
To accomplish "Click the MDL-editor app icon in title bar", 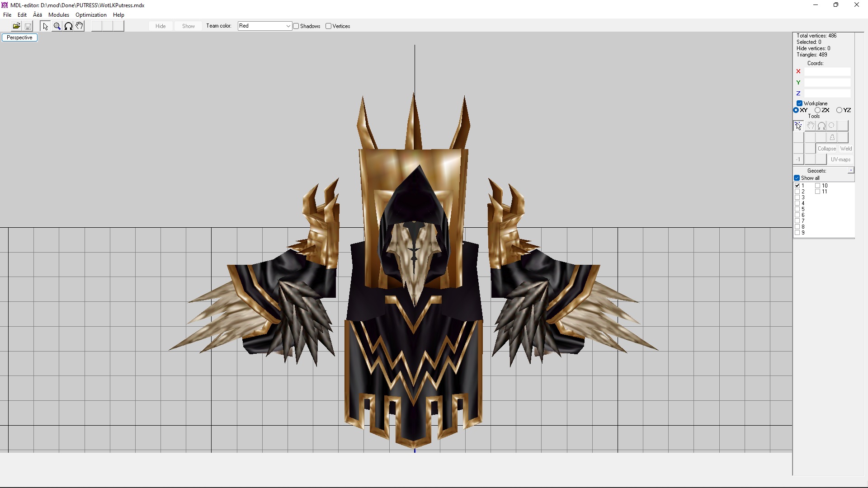I will click(x=5, y=5).
